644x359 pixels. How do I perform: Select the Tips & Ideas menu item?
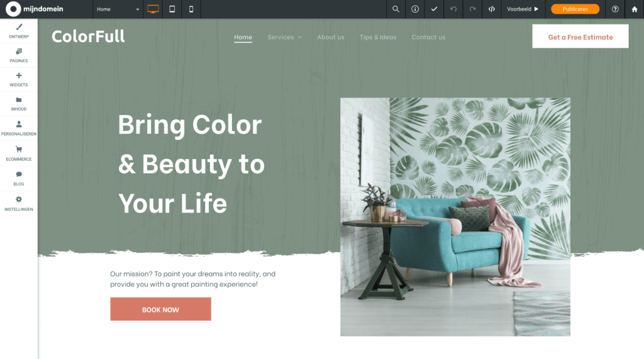click(x=378, y=37)
